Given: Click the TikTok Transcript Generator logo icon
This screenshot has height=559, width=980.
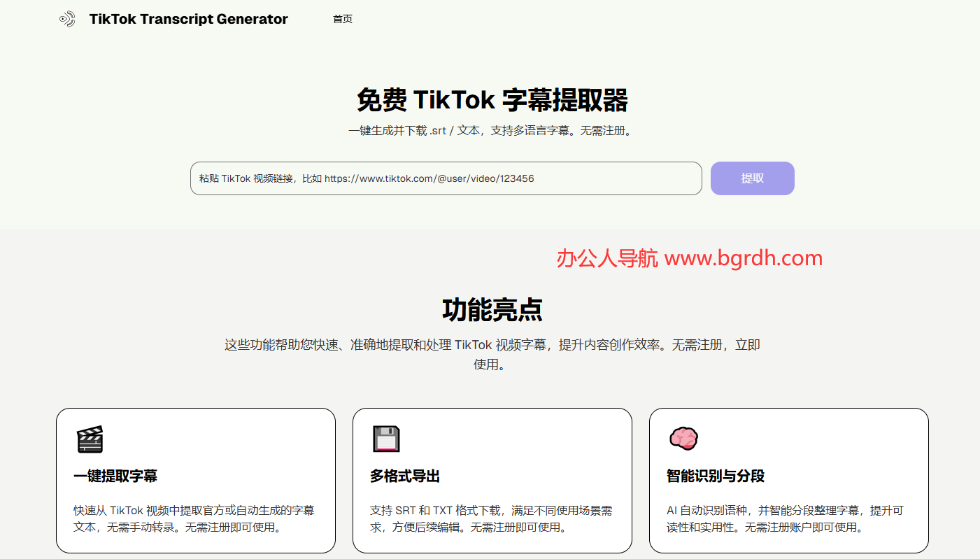Looking at the screenshot, I should (x=67, y=19).
